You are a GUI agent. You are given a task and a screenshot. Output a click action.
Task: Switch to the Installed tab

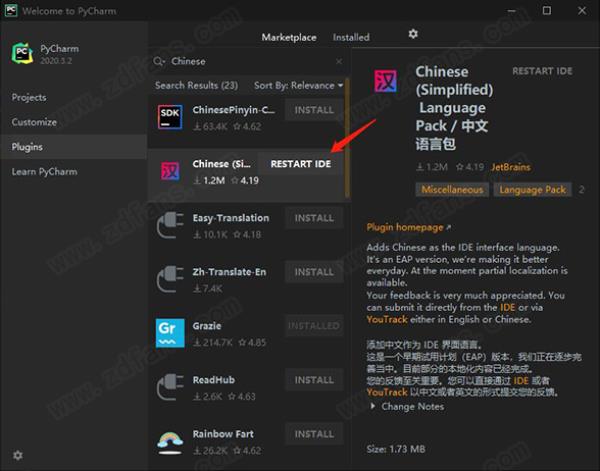351,37
